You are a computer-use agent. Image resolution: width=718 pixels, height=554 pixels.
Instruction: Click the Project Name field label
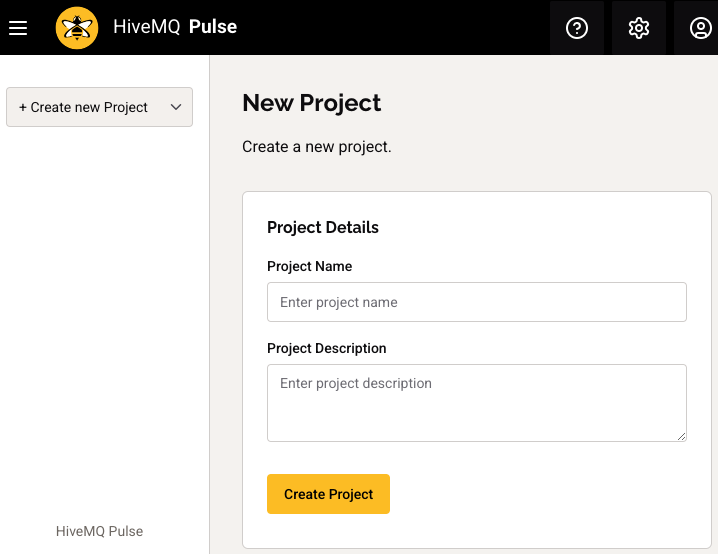click(x=309, y=267)
